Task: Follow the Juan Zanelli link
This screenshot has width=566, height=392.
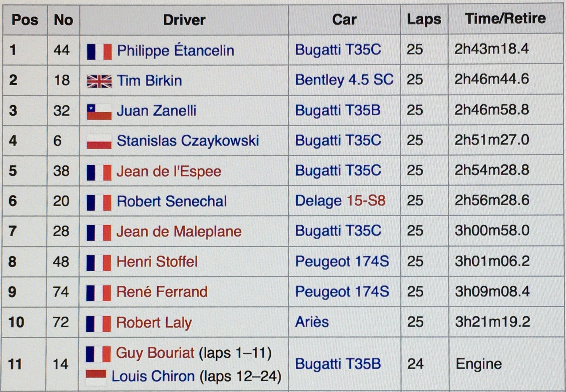Action: 156,111
